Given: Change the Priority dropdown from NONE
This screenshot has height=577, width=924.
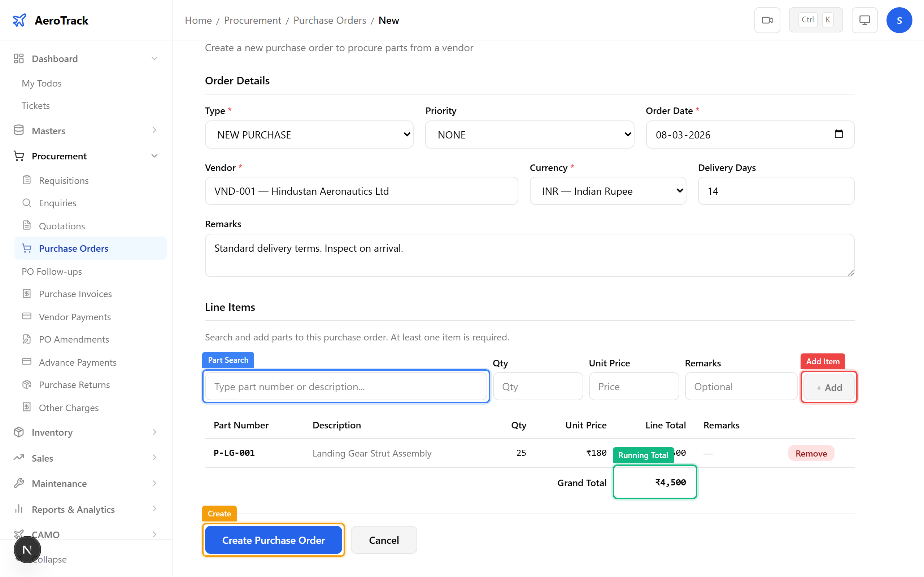Looking at the screenshot, I should tap(529, 134).
